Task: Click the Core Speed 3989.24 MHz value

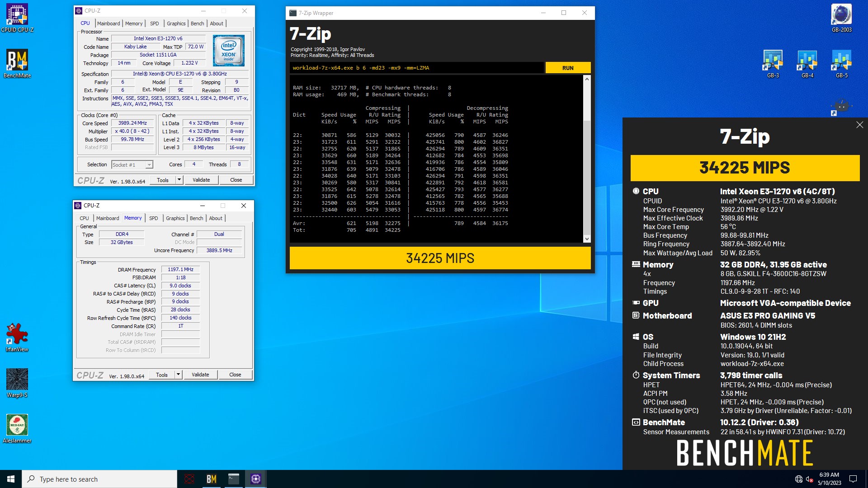Action: click(x=132, y=123)
